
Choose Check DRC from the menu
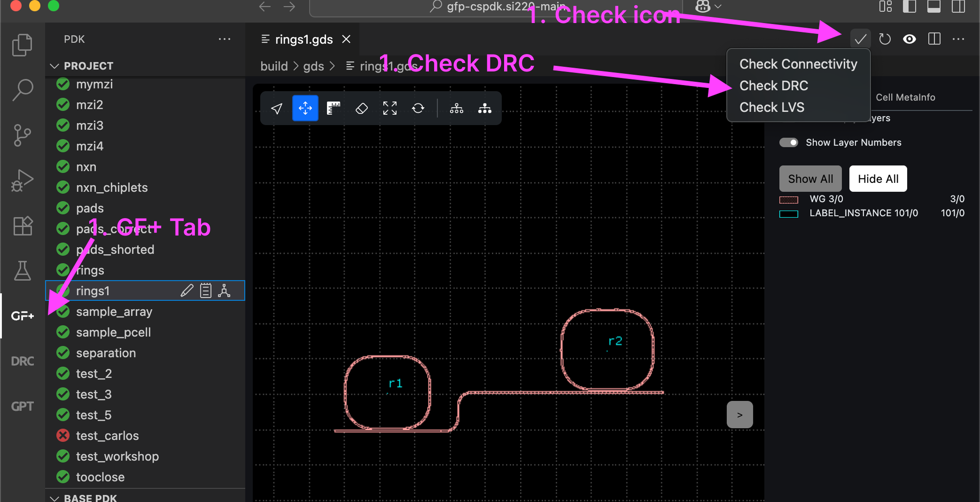point(773,86)
